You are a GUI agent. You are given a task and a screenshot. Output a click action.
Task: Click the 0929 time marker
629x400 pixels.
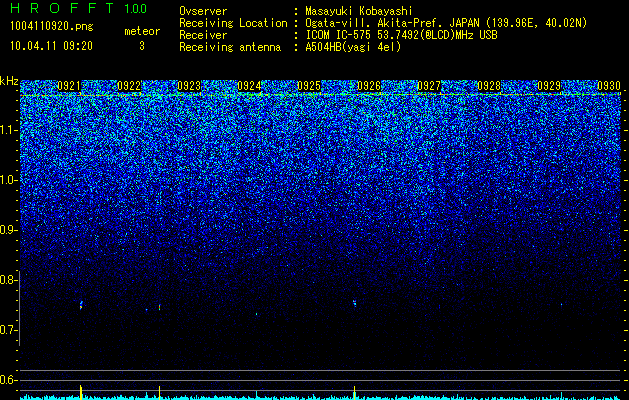549,86
